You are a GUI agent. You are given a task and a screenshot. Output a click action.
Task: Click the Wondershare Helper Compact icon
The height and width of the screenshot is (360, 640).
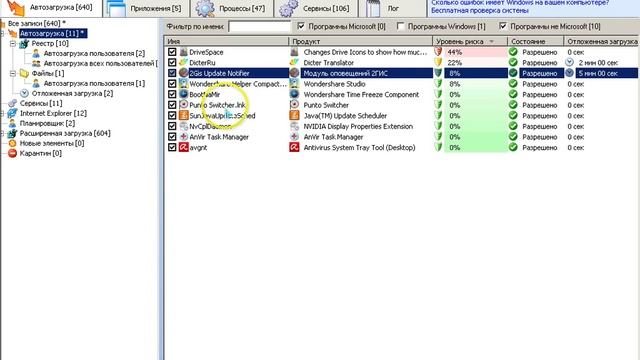click(183, 84)
